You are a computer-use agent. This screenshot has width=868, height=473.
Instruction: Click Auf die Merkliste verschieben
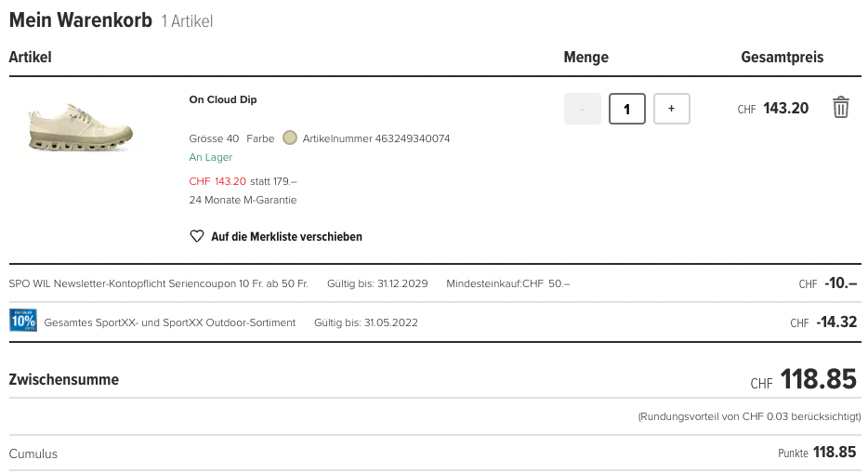point(286,237)
